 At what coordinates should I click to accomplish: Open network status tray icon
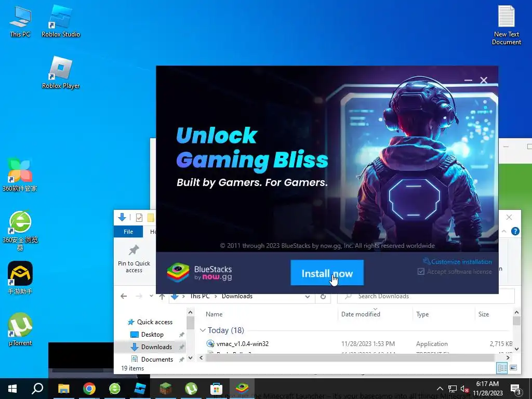tap(453, 389)
